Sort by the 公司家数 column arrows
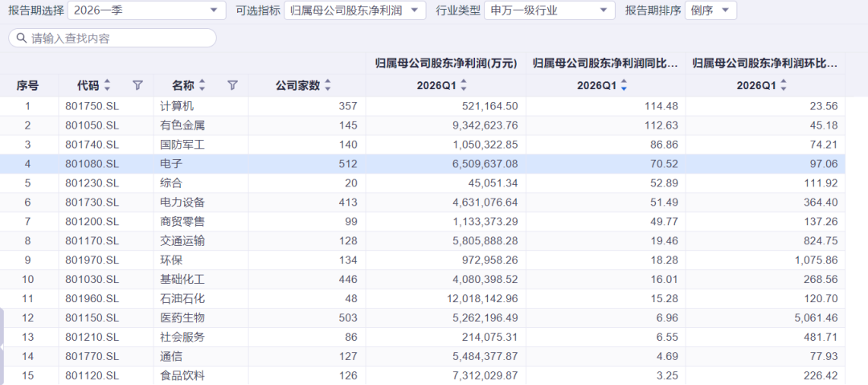Viewport: 868px width, 385px height. point(328,85)
